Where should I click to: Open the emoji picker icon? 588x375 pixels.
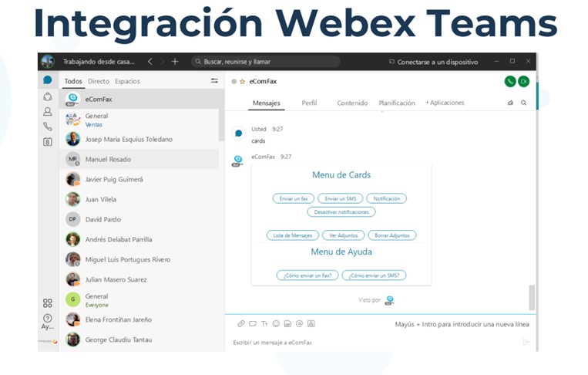click(276, 323)
